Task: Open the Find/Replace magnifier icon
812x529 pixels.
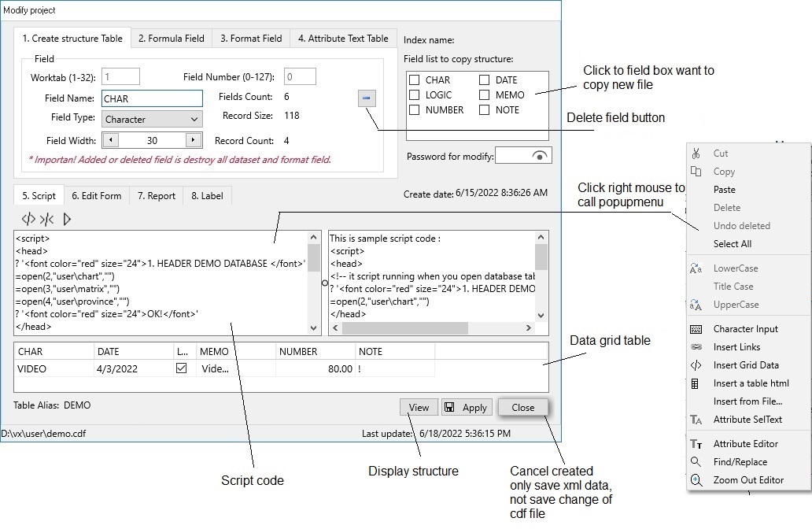Action: pos(697,462)
